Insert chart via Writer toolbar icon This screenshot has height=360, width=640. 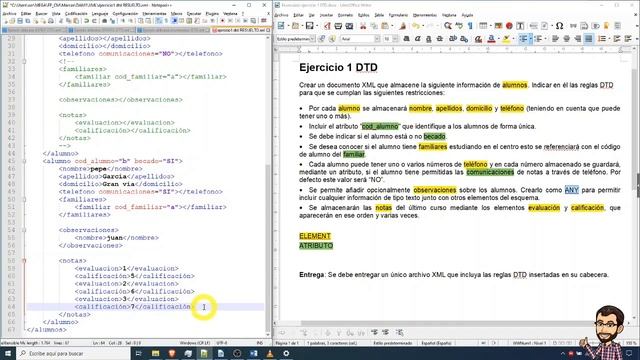(x=509, y=26)
